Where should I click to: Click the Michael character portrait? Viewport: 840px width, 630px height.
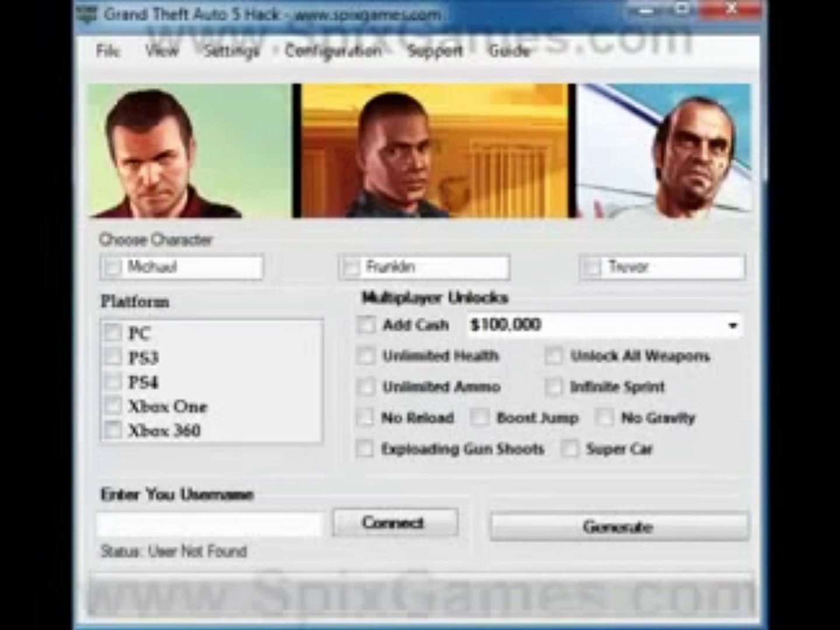[x=190, y=150]
